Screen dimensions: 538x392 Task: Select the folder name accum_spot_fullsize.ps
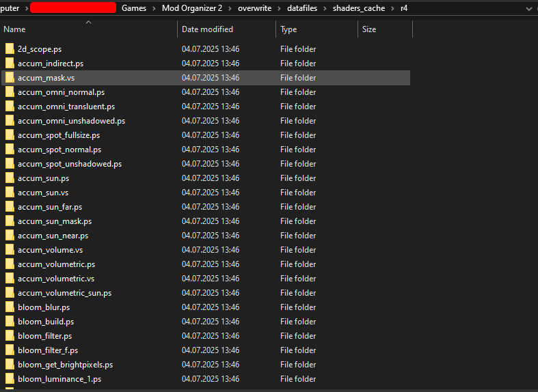(59, 135)
